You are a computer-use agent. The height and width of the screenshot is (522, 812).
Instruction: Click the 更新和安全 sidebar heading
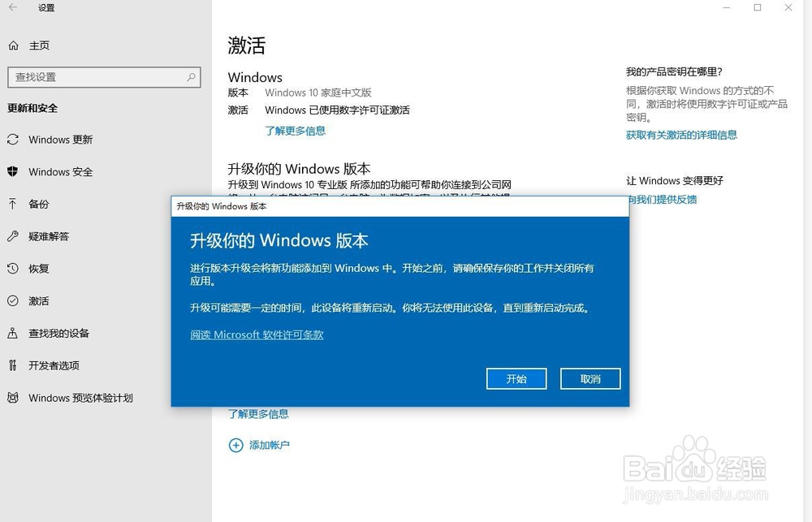[32, 108]
